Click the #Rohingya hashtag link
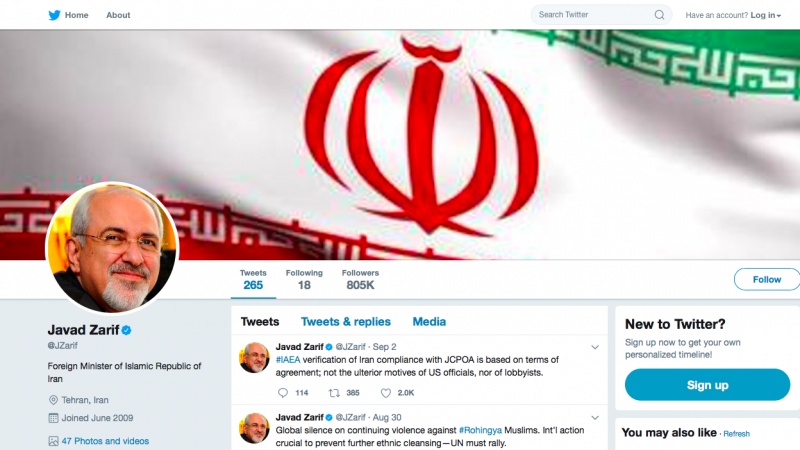The width and height of the screenshot is (800, 450). pyautogui.click(x=480, y=430)
